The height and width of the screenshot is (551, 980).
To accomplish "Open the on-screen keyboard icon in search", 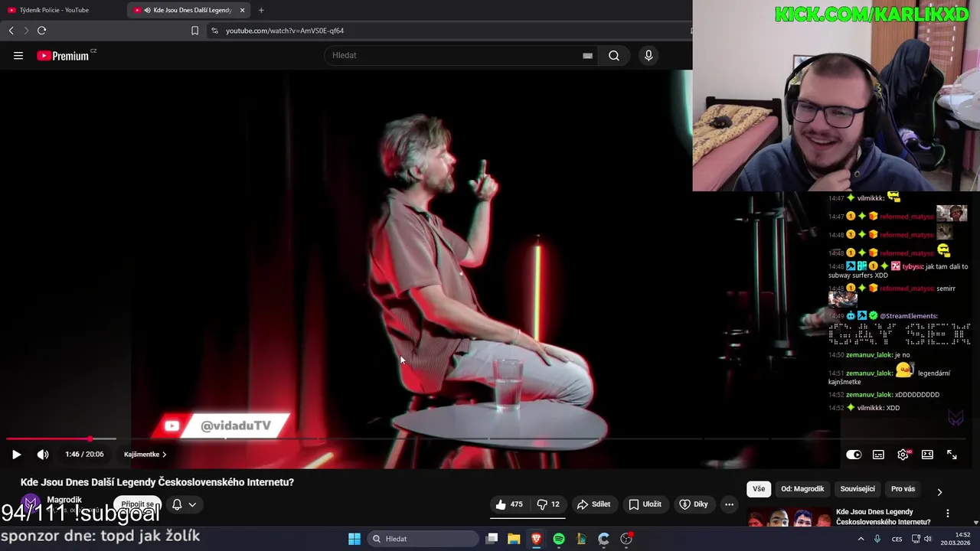I will tap(587, 55).
